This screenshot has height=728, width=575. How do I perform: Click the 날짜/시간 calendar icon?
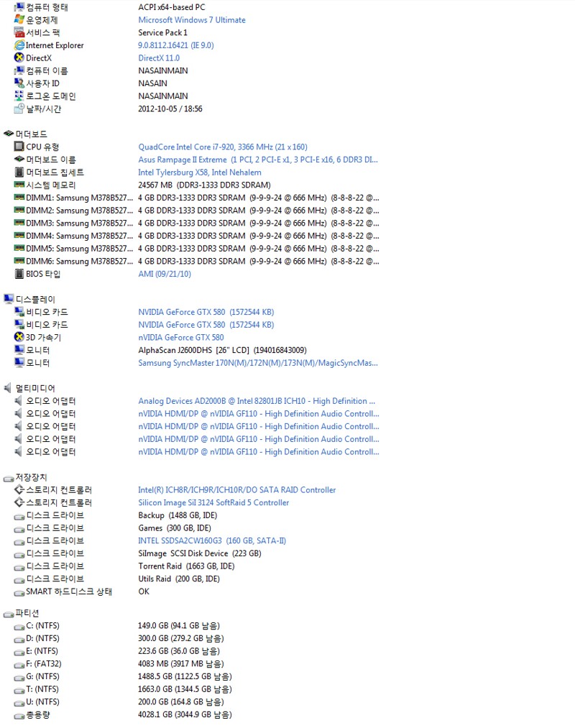pyautogui.click(x=19, y=109)
